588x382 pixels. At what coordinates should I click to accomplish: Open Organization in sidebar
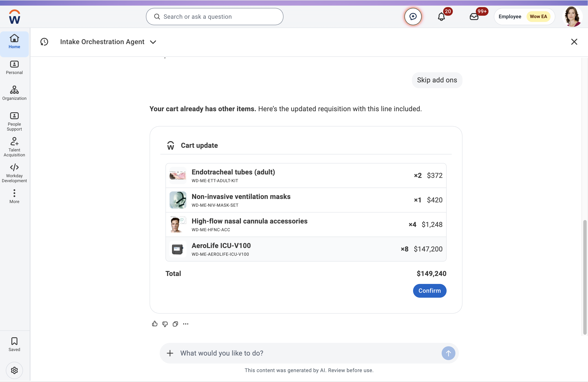[x=14, y=93]
